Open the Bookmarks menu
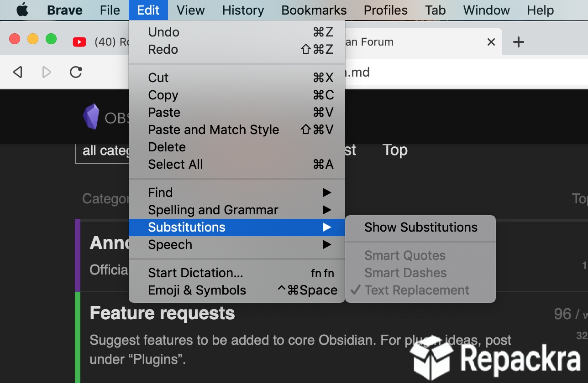 pyautogui.click(x=314, y=10)
